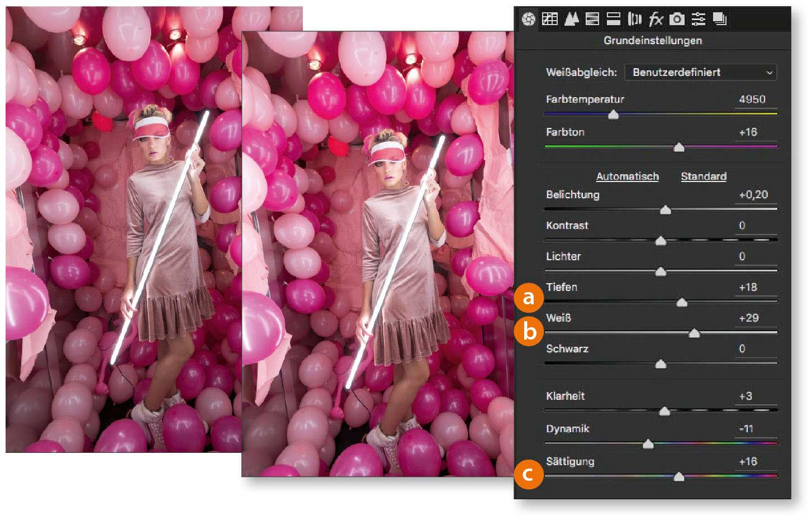Open the Basic settings aperture tab icon

pos(528,20)
